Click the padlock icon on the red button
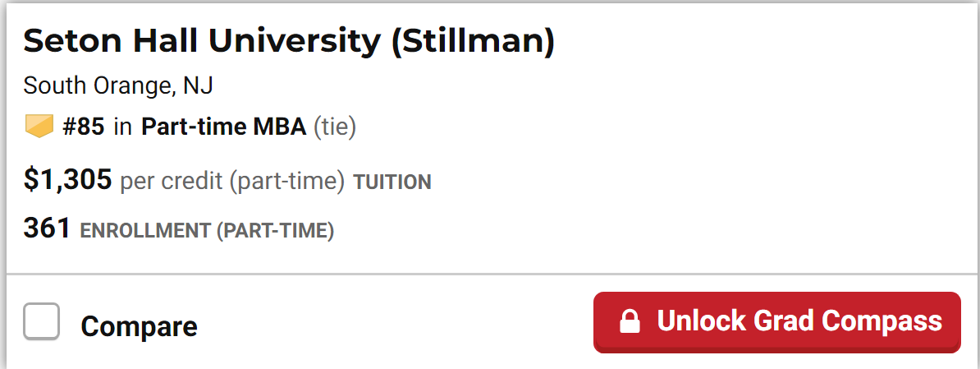 pyautogui.click(x=630, y=321)
